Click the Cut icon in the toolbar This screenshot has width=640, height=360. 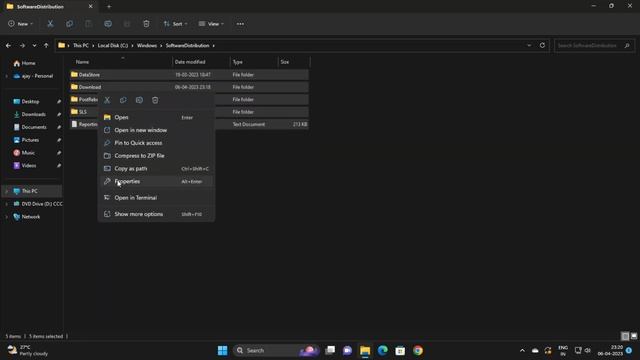(x=50, y=24)
